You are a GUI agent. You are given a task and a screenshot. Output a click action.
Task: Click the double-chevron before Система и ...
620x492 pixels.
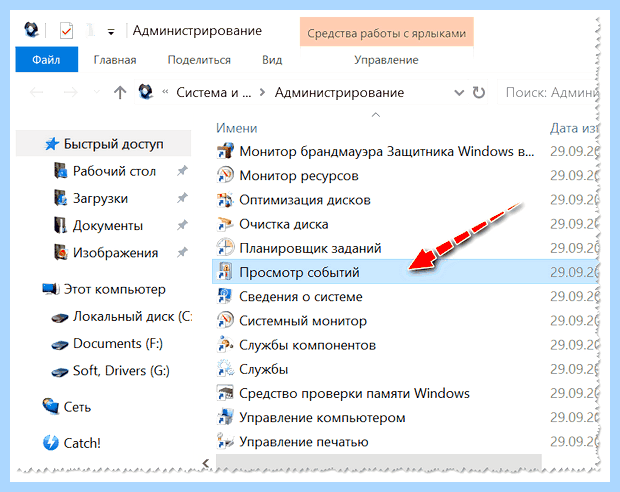165,92
